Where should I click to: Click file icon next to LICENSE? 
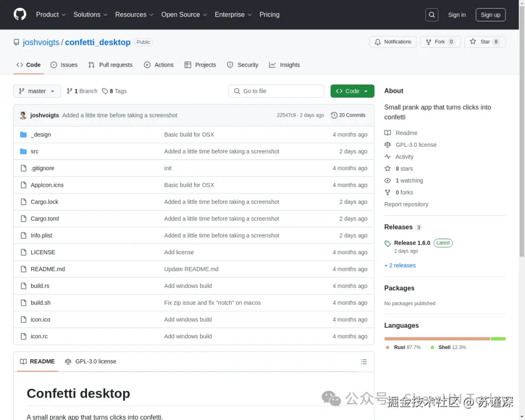coord(23,252)
